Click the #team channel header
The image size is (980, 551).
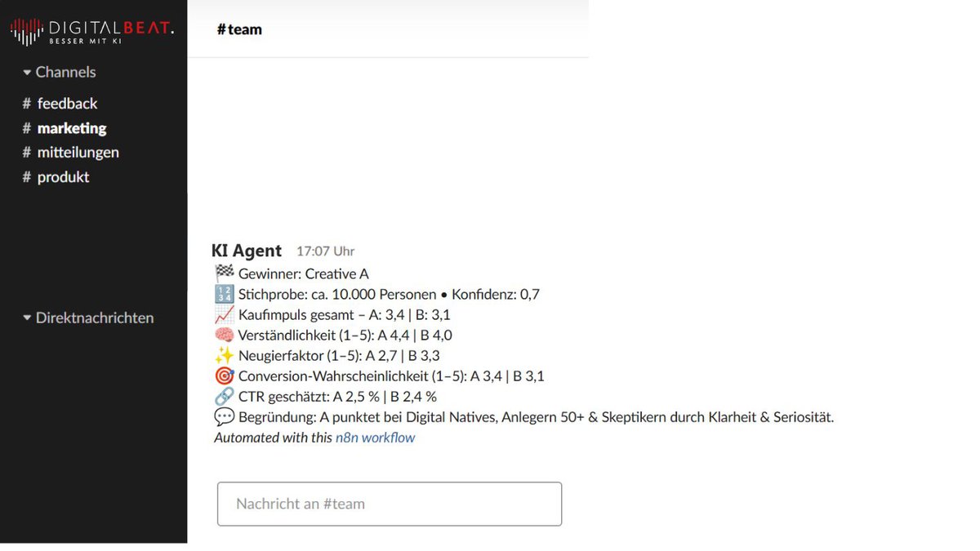point(239,29)
